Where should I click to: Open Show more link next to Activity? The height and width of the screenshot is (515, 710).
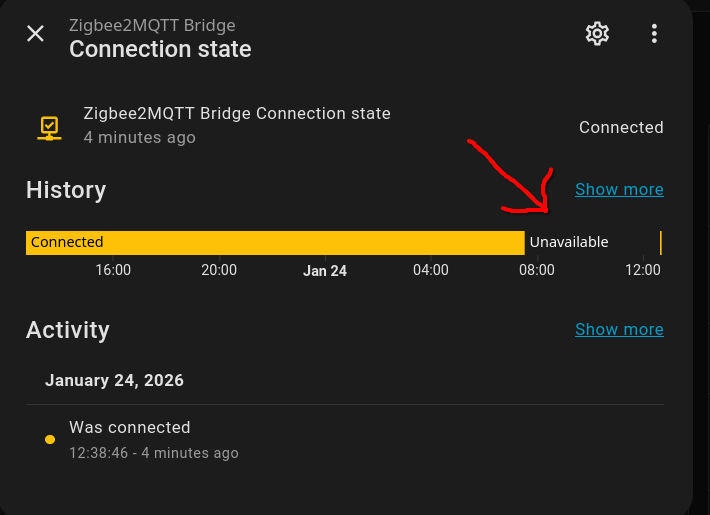click(x=619, y=329)
